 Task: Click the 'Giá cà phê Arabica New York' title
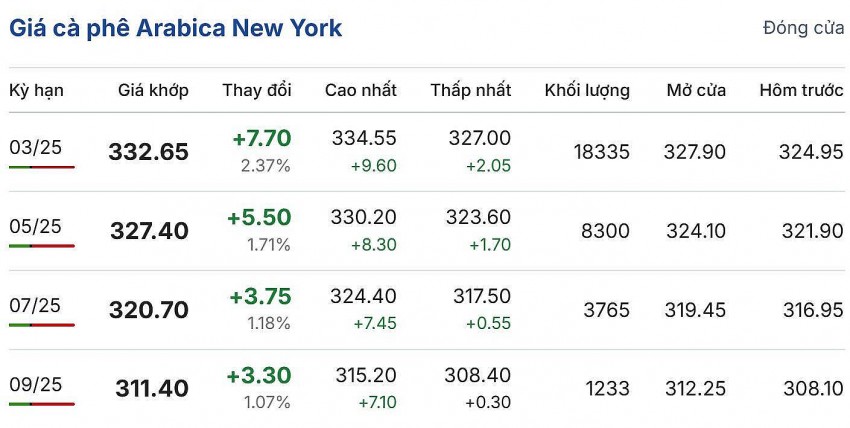pyautogui.click(x=176, y=28)
